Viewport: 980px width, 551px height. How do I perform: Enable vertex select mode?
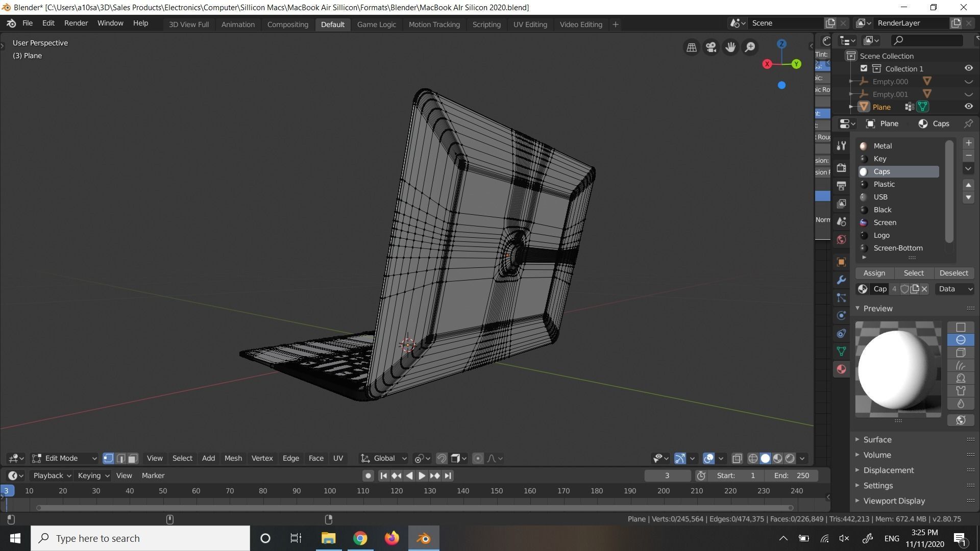[x=108, y=458]
